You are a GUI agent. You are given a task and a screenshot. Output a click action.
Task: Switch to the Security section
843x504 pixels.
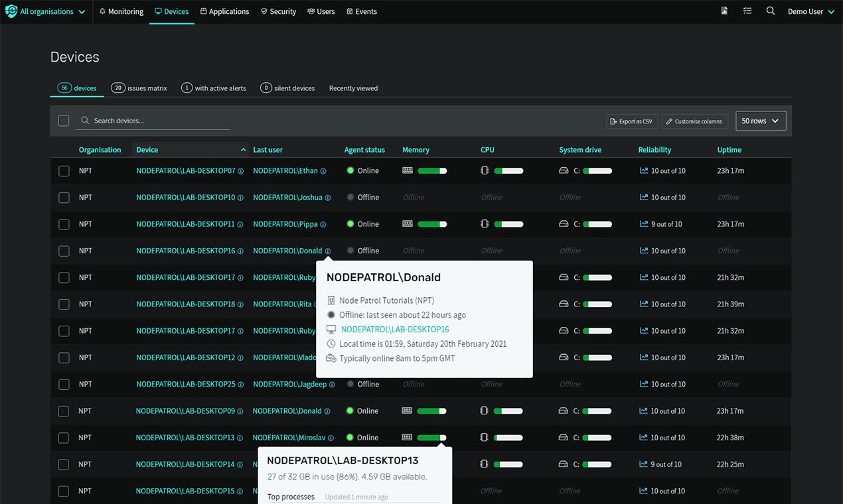tap(278, 11)
